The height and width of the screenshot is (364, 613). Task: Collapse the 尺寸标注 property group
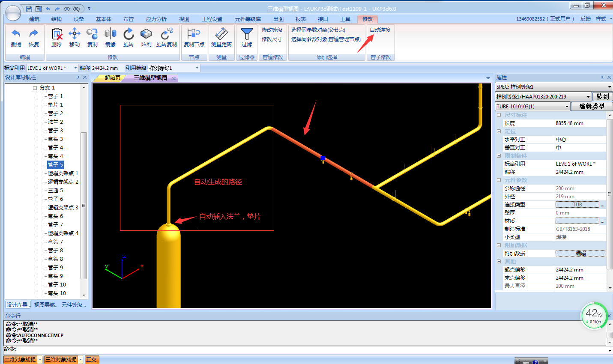point(499,115)
